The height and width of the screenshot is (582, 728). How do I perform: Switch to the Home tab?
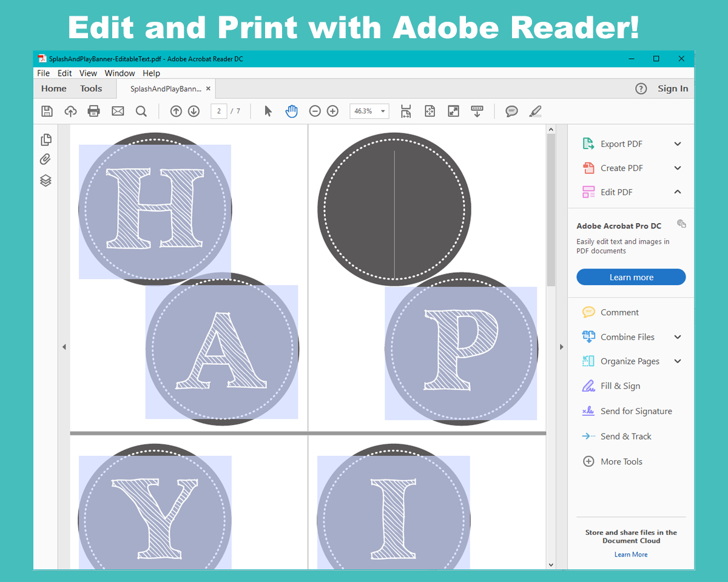pos(54,89)
